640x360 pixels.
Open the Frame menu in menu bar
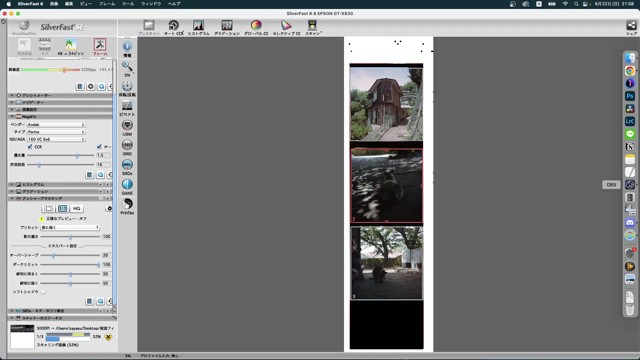tap(107, 4)
